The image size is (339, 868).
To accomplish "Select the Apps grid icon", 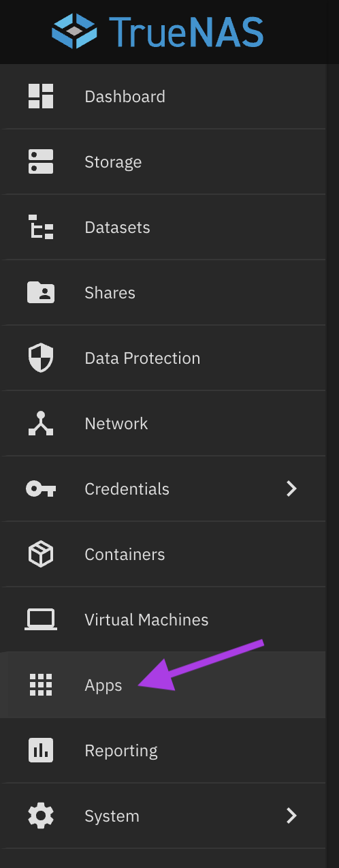I will pos(41,685).
